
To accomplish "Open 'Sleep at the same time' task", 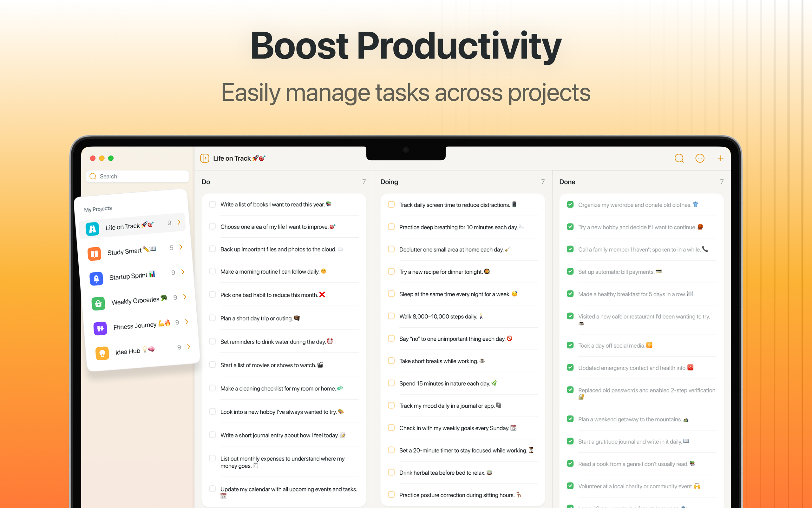I will [x=458, y=294].
